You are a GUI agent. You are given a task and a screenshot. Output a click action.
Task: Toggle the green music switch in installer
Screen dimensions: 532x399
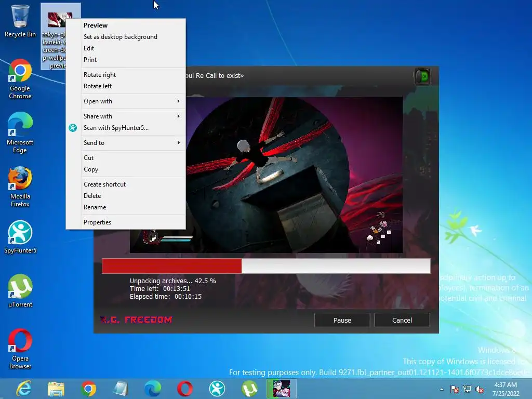422,77
